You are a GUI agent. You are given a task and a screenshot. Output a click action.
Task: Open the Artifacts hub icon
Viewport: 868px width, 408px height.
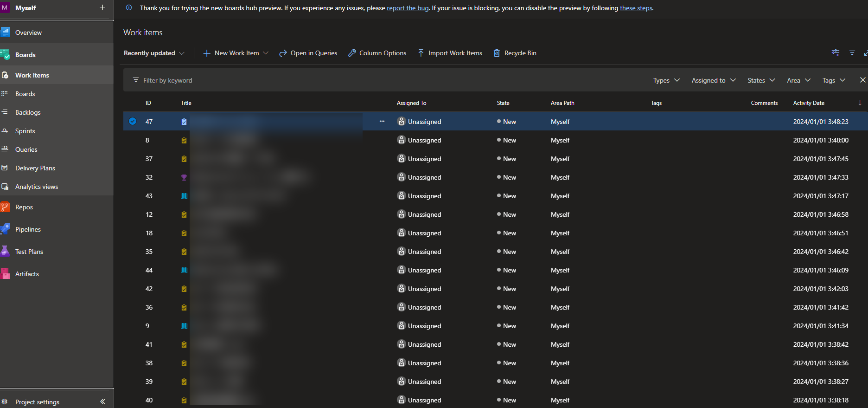5,273
